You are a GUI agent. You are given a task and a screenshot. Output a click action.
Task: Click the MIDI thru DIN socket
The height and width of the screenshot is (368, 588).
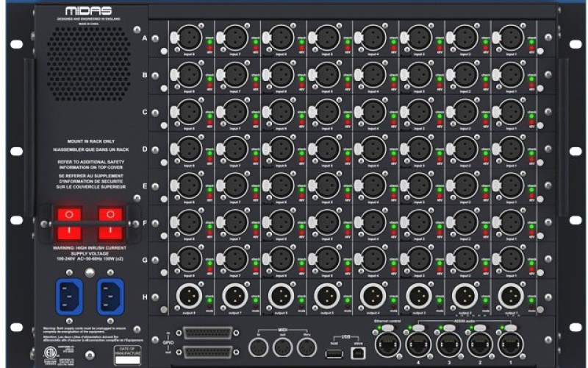pyautogui.click(x=306, y=347)
